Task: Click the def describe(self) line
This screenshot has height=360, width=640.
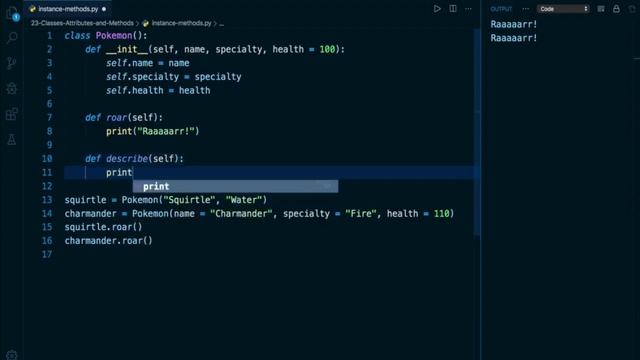Action: pyautogui.click(x=134, y=159)
